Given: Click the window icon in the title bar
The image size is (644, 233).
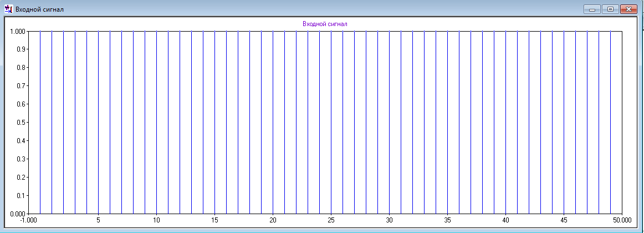Looking at the screenshot, I should (x=8, y=9).
